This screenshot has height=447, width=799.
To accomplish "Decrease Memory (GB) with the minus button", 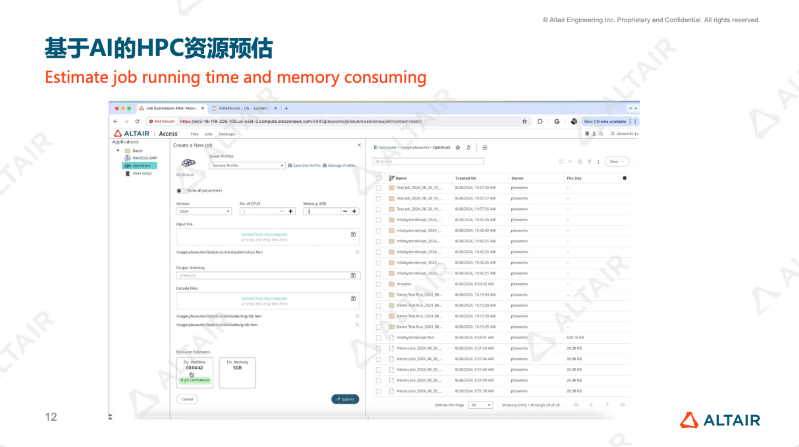I will coord(344,211).
